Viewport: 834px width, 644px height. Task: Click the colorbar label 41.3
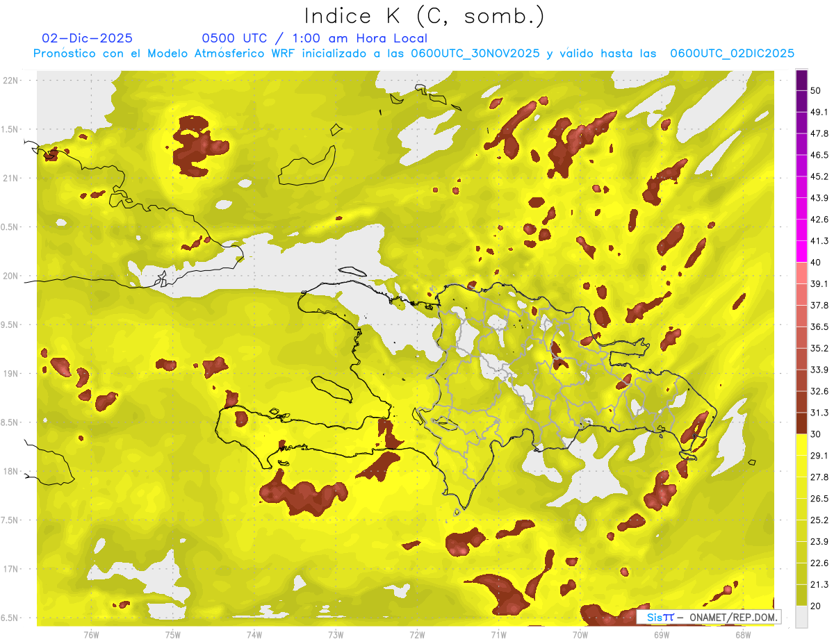819,241
